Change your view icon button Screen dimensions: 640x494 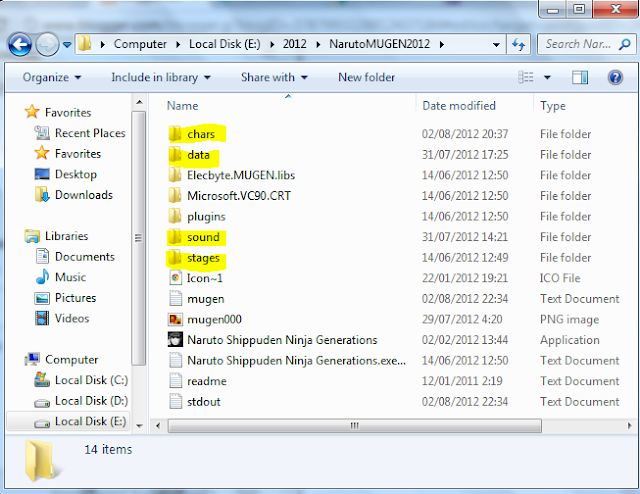(x=526, y=77)
